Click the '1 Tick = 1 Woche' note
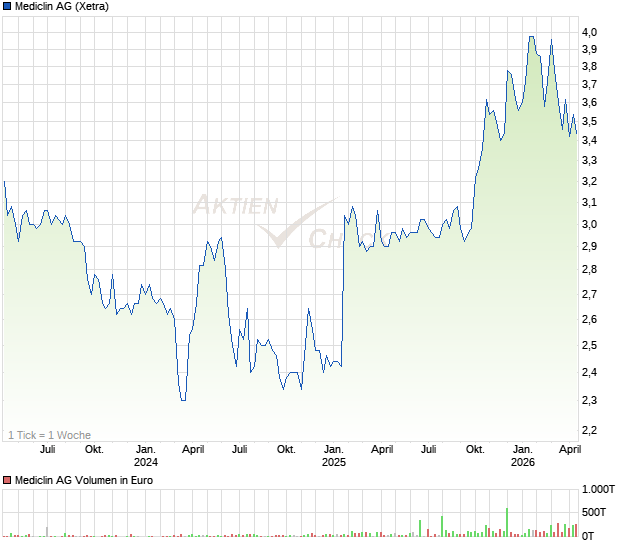 pyautogui.click(x=49, y=435)
